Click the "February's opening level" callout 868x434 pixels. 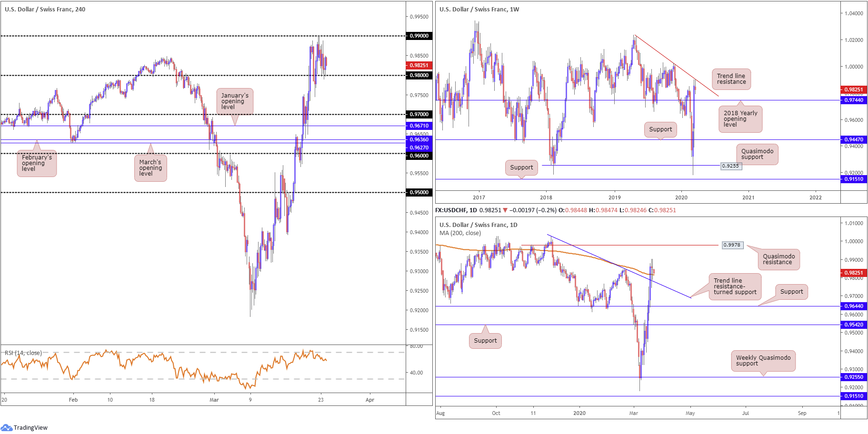pyautogui.click(x=37, y=163)
